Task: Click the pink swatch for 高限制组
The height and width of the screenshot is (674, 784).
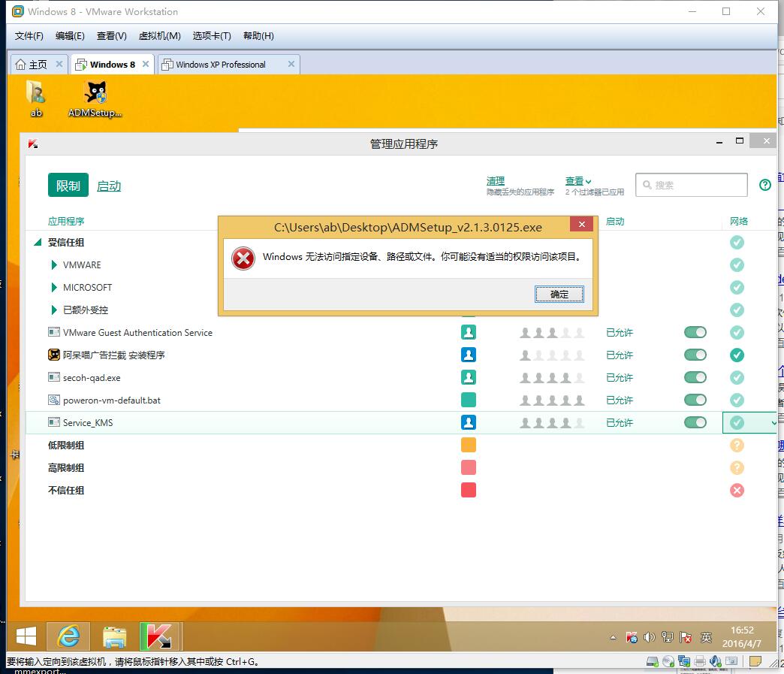Action: click(469, 467)
